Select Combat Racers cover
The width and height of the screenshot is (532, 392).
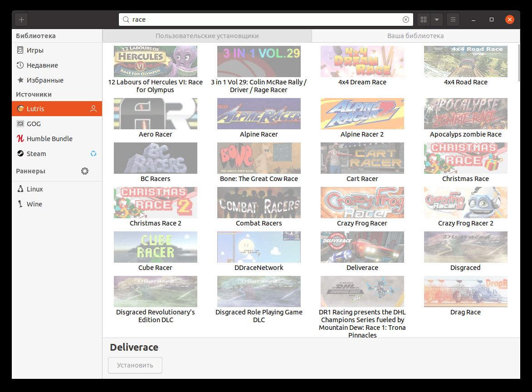pyautogui.click(x=259, y=203)
